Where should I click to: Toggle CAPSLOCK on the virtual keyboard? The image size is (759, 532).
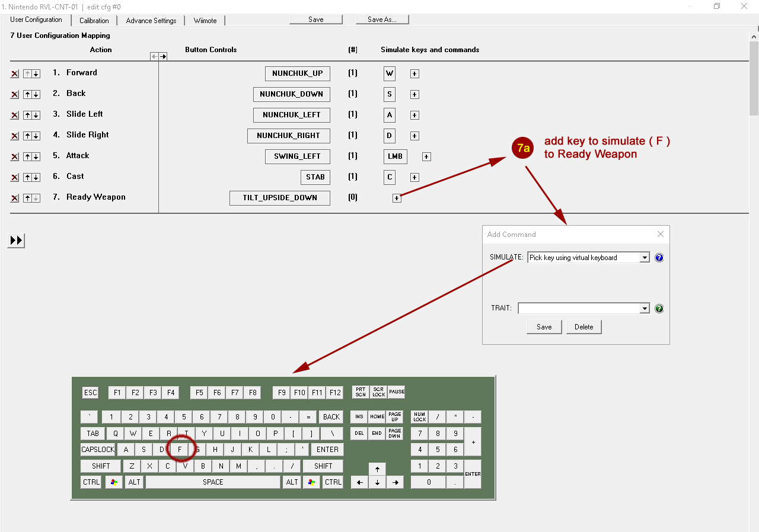[98, 450]
